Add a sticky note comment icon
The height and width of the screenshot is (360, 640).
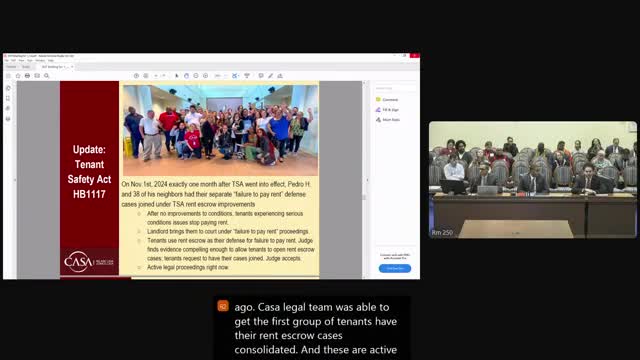click(x=261, y=76)
